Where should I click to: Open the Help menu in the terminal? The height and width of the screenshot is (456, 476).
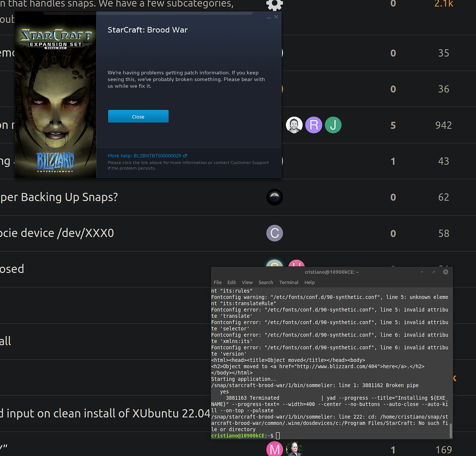[309, 282]
